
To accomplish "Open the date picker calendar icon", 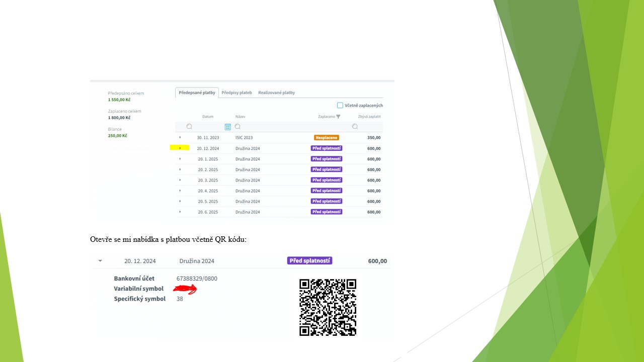I will pyautogui.click(x=228, y=127).
